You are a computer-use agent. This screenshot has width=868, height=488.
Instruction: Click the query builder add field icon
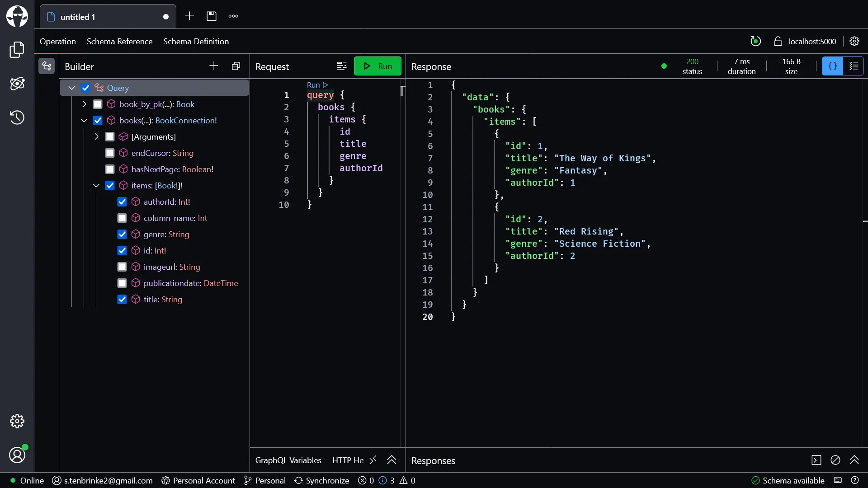click(213, 66)
